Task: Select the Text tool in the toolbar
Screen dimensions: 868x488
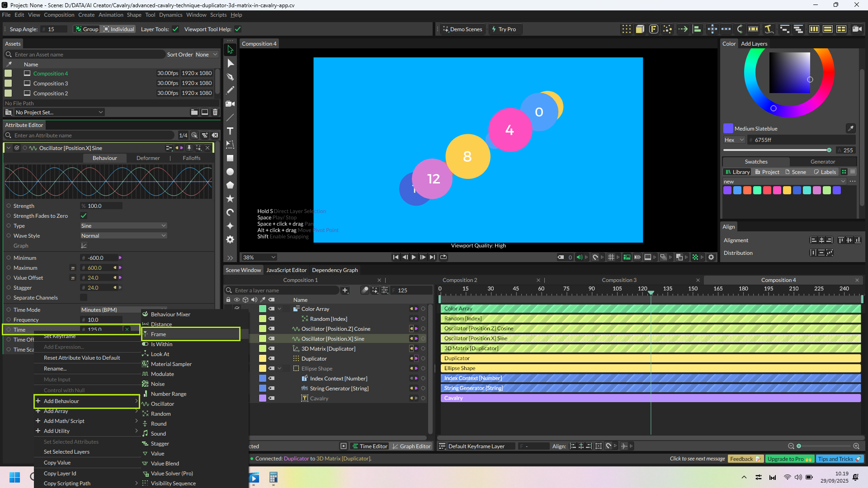Action: 230,131
